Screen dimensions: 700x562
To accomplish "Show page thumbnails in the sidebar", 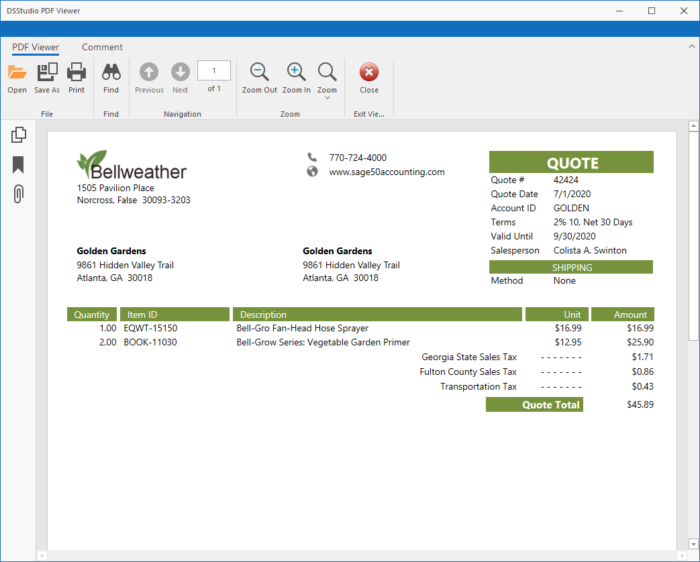I will click(x=18, y=135).
